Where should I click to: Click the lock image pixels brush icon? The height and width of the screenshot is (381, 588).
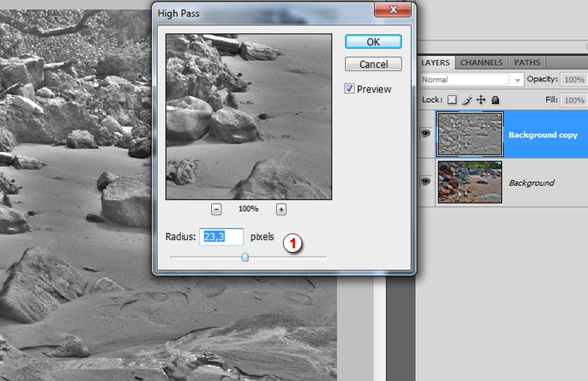[467, 100]
